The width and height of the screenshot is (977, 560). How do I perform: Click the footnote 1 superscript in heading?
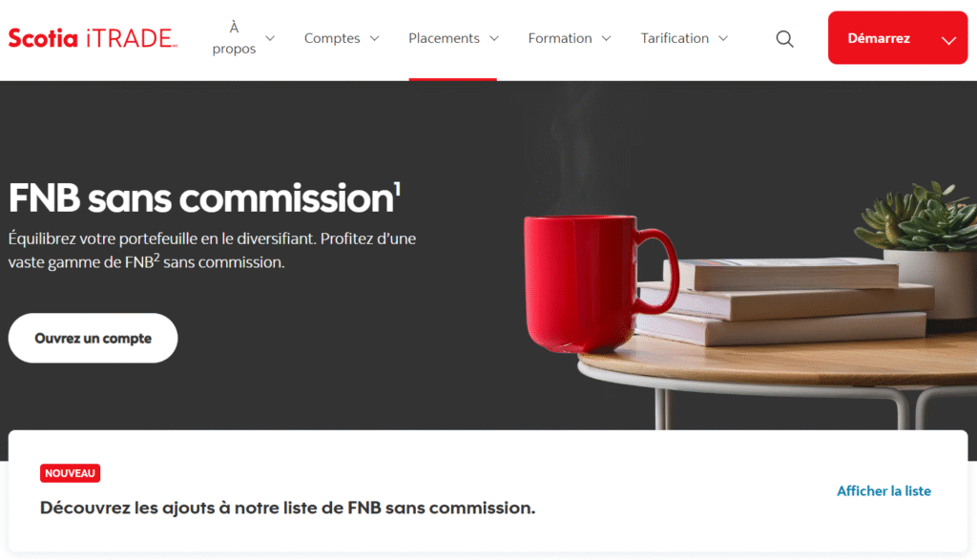[397, 189]
